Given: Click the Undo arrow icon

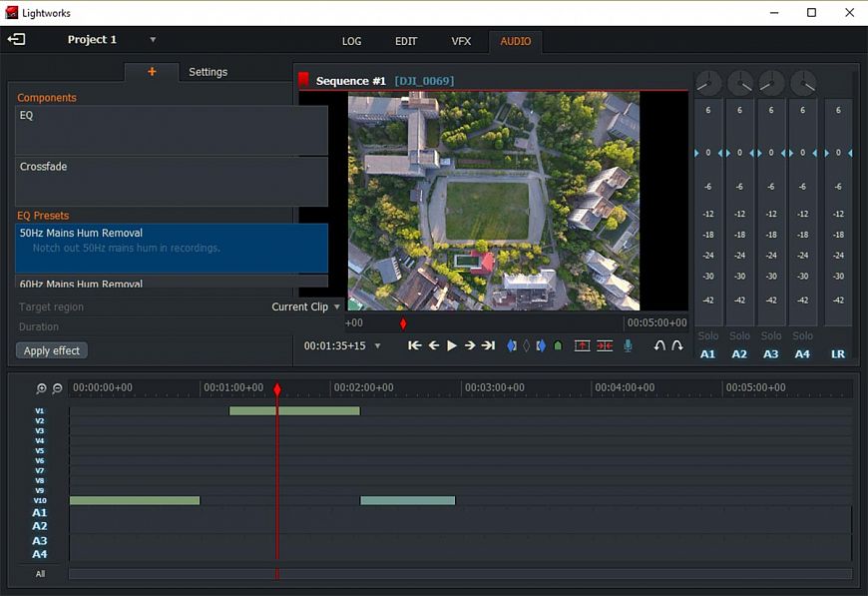Looking at the screenshot, I should click(x=659, y=345).
